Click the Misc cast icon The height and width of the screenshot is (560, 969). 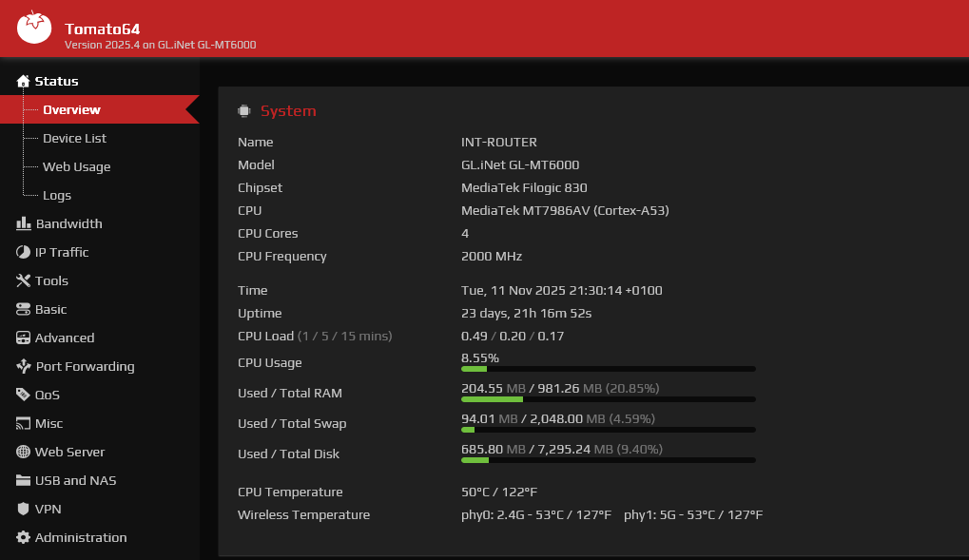point(23,423)
